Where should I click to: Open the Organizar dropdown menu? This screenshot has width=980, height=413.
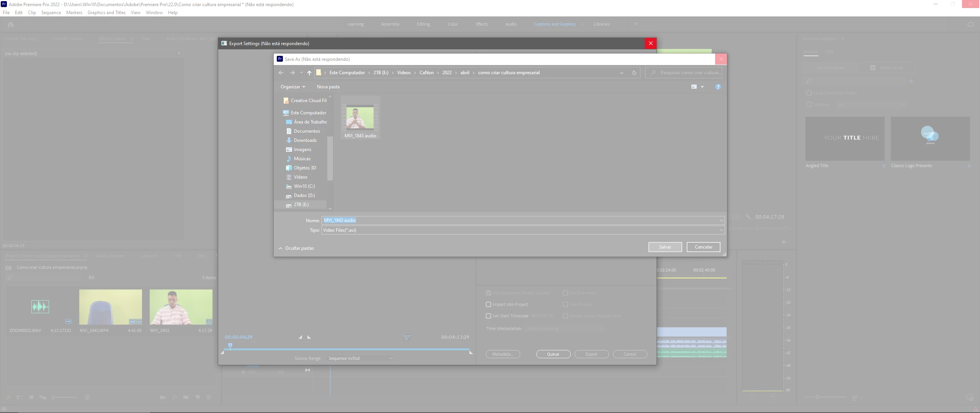tap(293, 87)
